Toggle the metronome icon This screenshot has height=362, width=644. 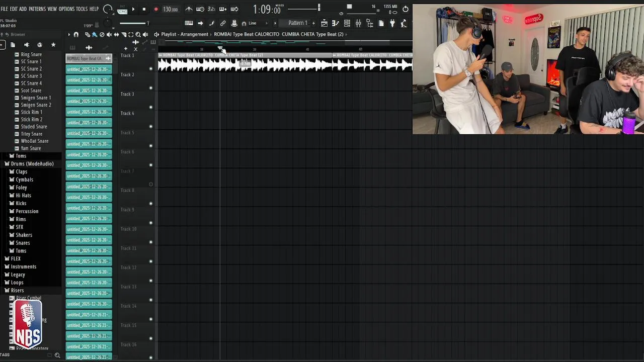[189, 9]
